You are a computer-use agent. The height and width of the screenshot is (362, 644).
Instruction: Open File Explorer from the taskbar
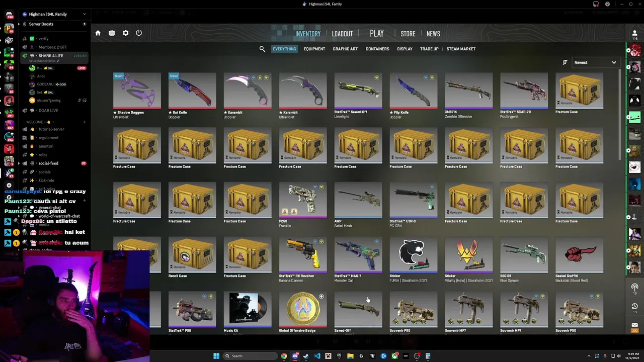(350, 356)
